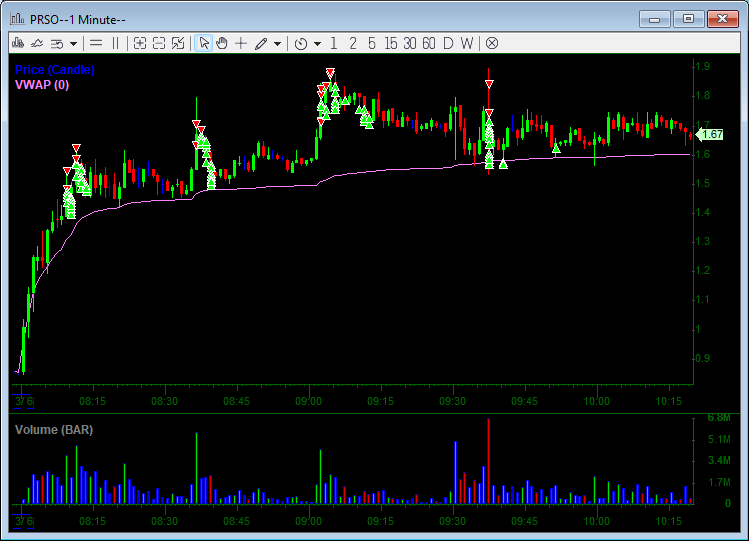Screen dimensions: 749x541
Task: Click the zoom in icon
Action: (x=139, y=43)
